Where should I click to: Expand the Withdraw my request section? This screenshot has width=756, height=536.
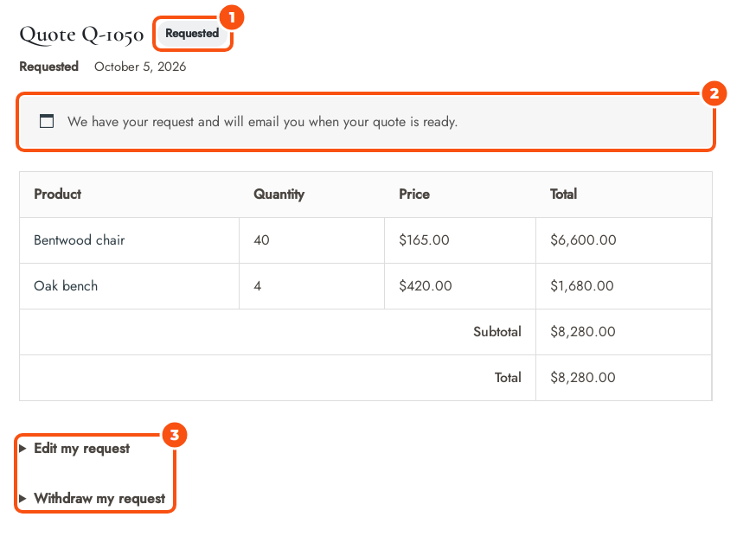pos(92,498)
